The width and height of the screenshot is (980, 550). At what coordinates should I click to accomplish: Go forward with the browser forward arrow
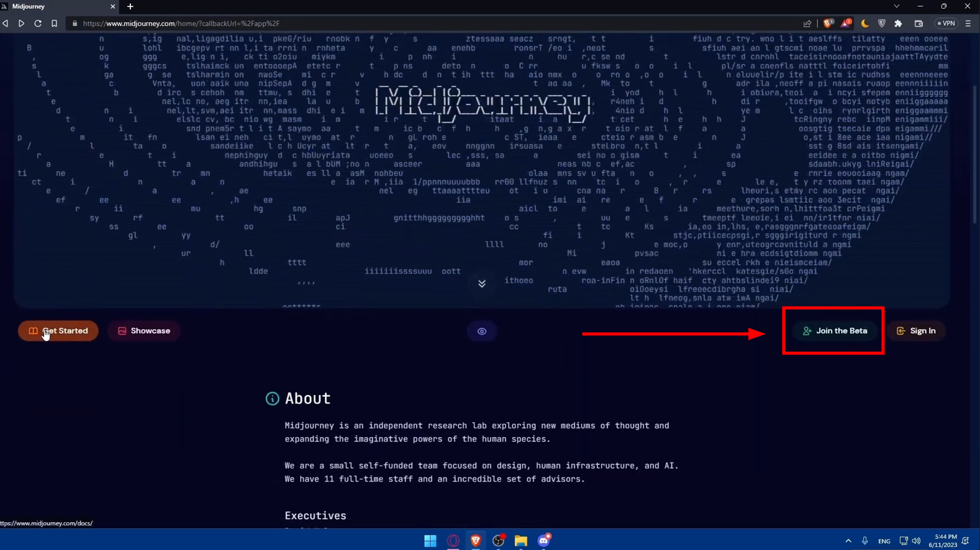click(x=22, y=24)
